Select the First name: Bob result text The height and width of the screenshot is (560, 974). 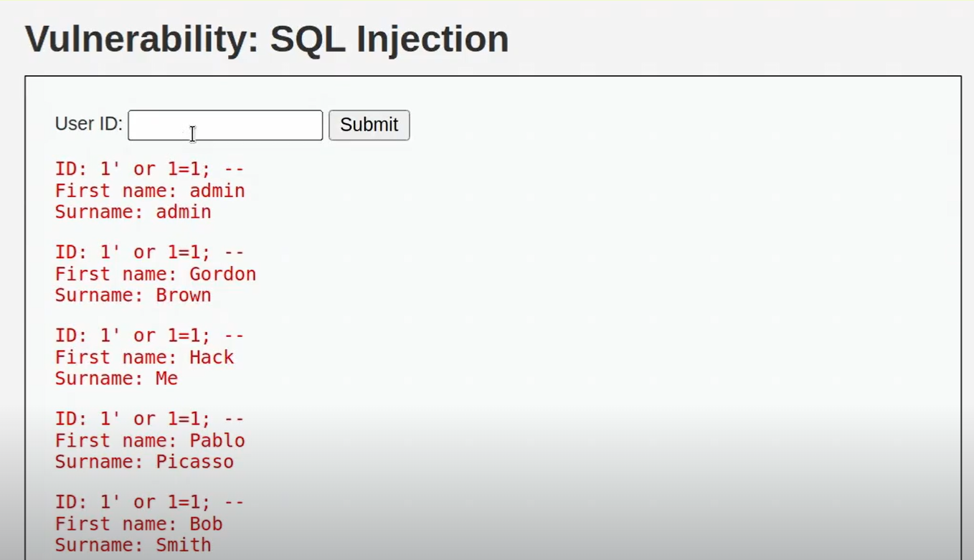point(139,523)
